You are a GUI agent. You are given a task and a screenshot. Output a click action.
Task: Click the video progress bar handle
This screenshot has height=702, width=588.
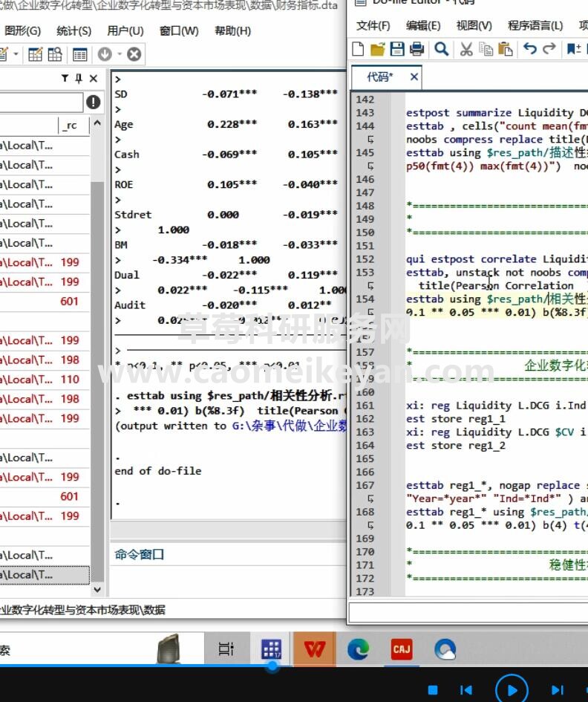(x=272, y=666)
